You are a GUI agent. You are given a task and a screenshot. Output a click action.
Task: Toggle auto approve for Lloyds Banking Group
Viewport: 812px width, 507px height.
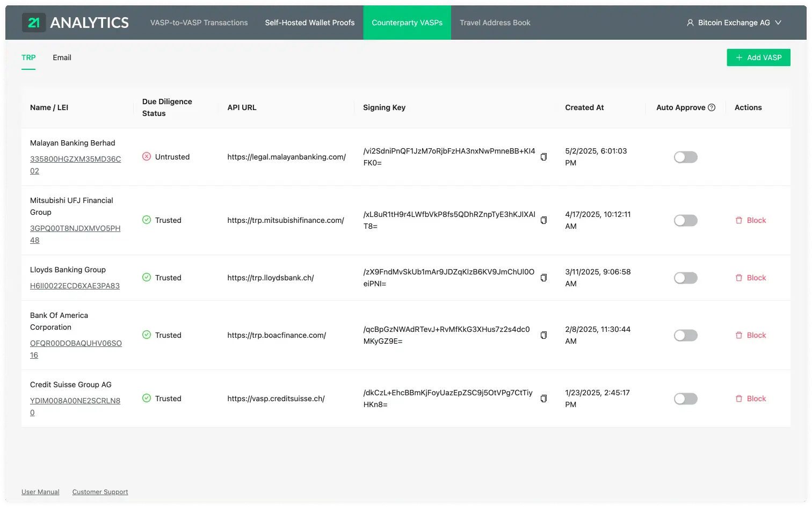[x=685, y=278]
